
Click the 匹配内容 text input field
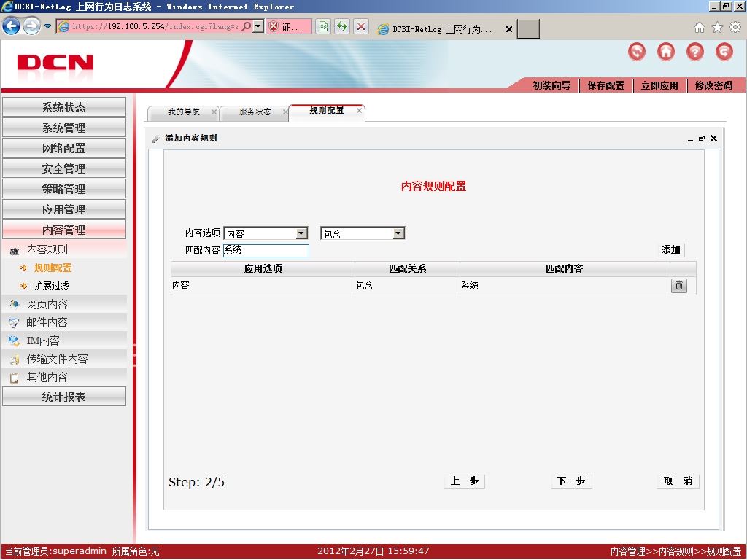(x=266, y=251)
